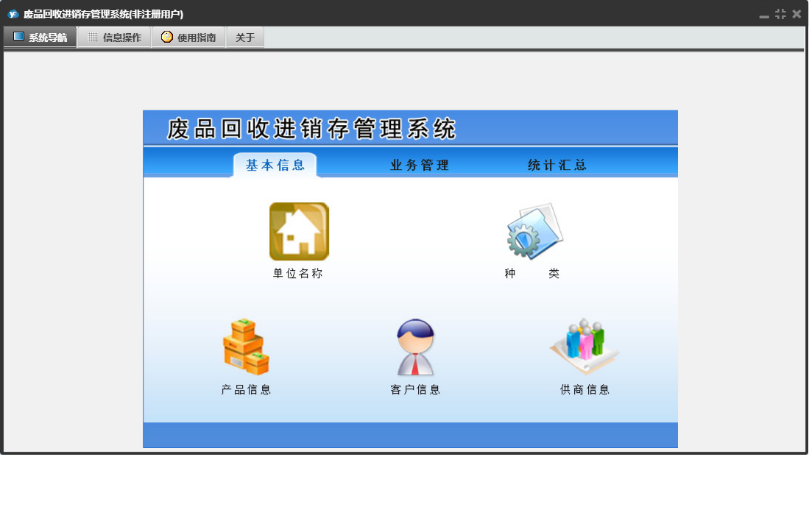Click the window title text 非注册用户
Viewport: 809px width, 532px height.
pos(156,15)
